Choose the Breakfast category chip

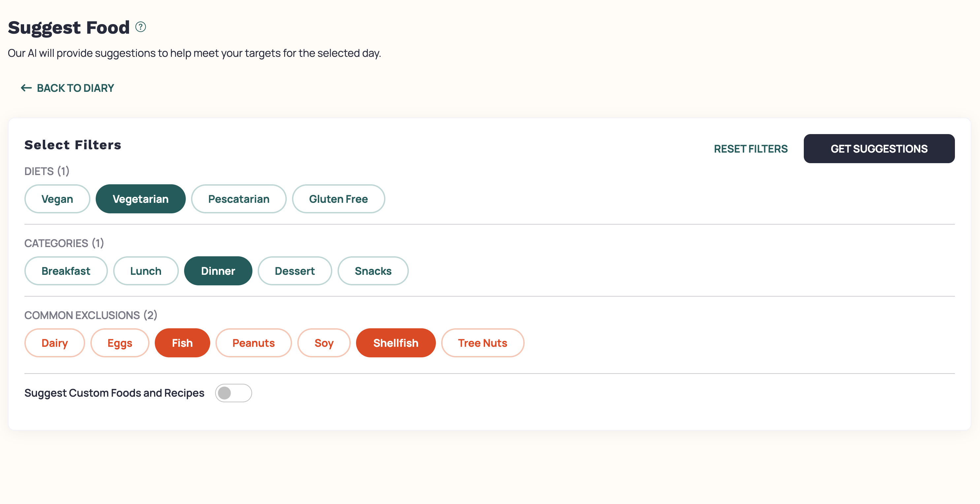[x=66, y=271]
